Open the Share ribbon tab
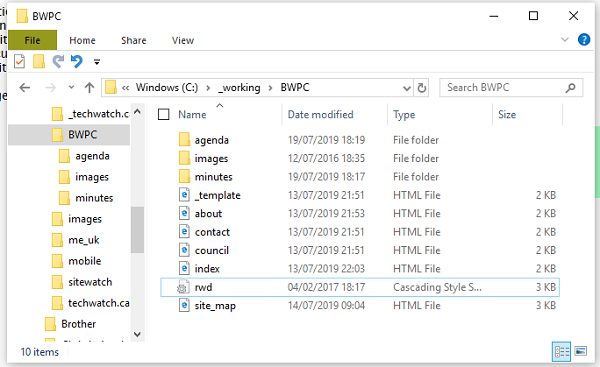The height and width of the screenshot is (367, 600). (x=134, y=40)
